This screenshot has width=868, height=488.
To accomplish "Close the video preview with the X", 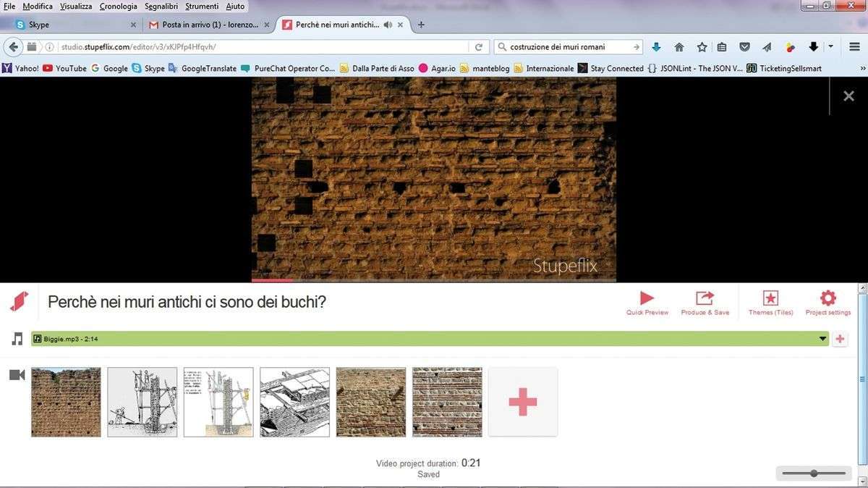I will coord(849,96).
